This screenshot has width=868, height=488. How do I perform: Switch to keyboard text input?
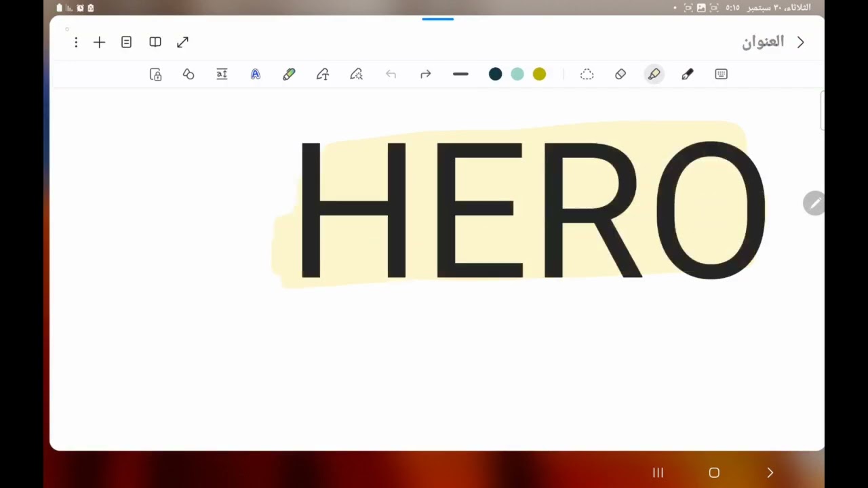722,75
